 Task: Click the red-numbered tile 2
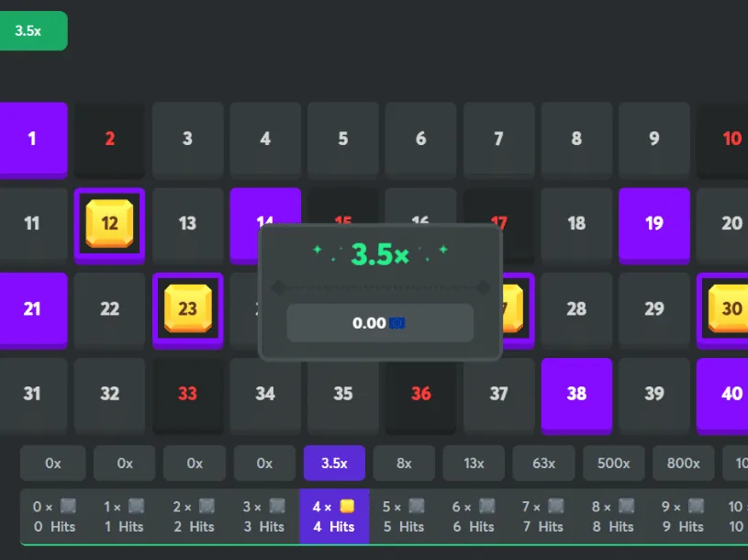pyautogui.click(x=109, y=140)
